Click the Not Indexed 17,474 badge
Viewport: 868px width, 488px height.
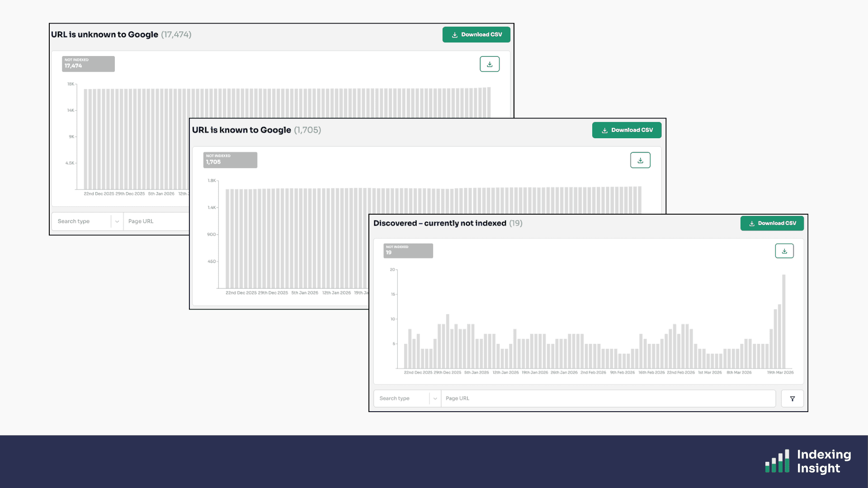[x=88, y=64]
